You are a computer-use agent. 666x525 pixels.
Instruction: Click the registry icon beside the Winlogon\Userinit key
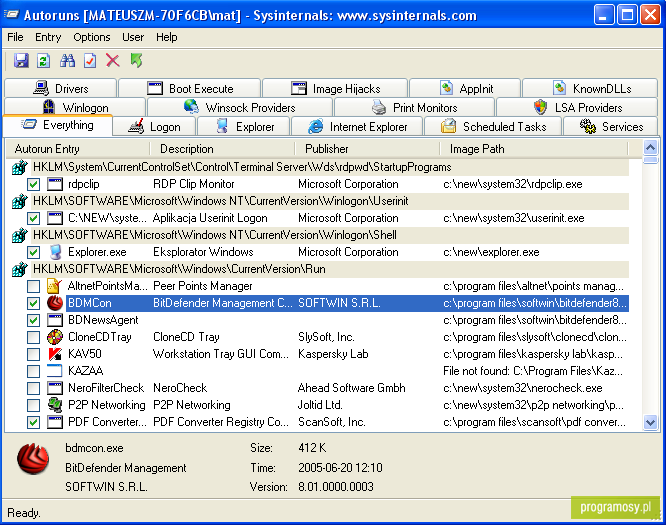20,201
